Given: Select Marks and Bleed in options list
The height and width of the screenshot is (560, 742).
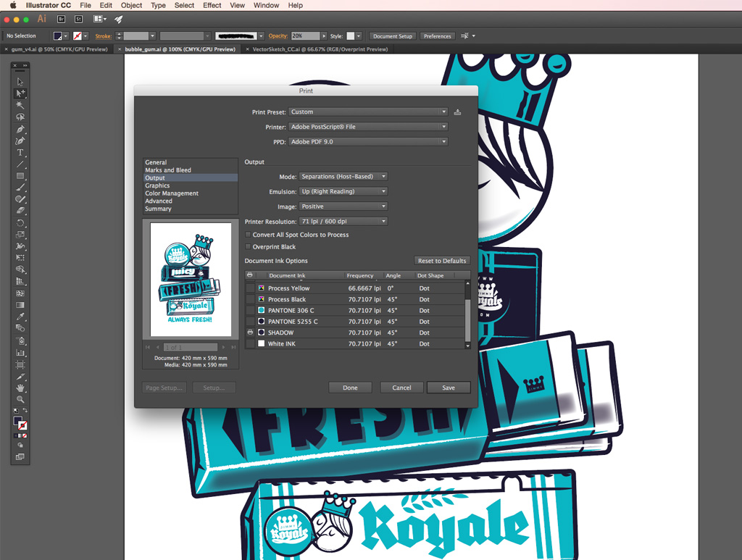Looking at the screenshot, I should click(x=168, y=170).
